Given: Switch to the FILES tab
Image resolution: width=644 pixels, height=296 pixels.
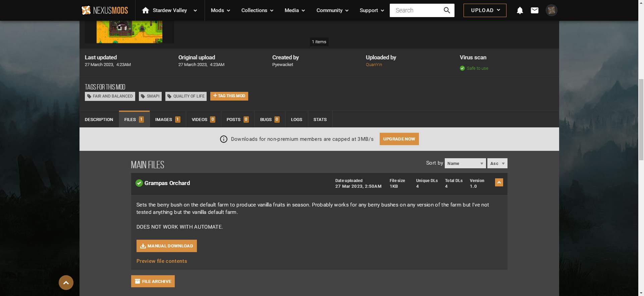Looking at the screenshot, I should pos(134,119).
